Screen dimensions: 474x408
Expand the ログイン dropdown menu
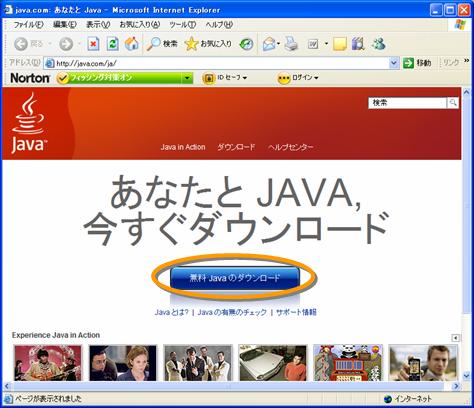click(x=316, y=78)
